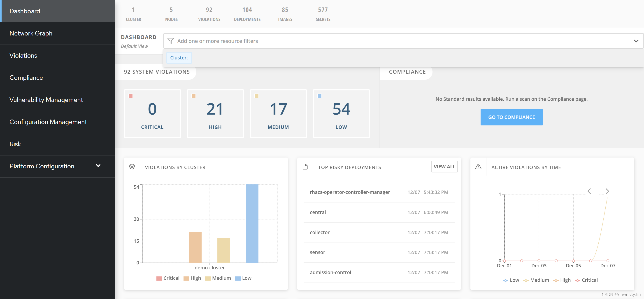
Task: Click the Critical legend swatch in cluster chart
Action: [159, 278]
